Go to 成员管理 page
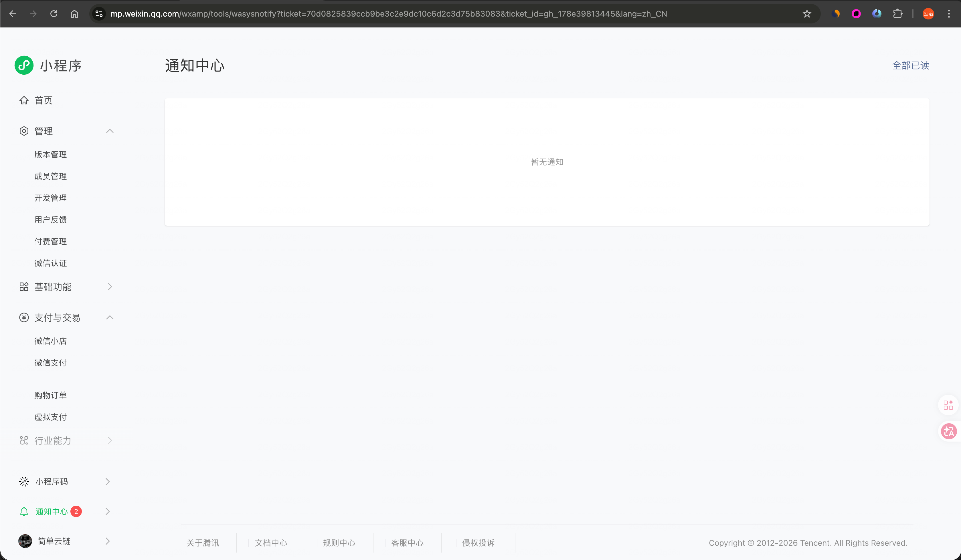Viewport: 961px width, 560px height. tap(51, 176)
